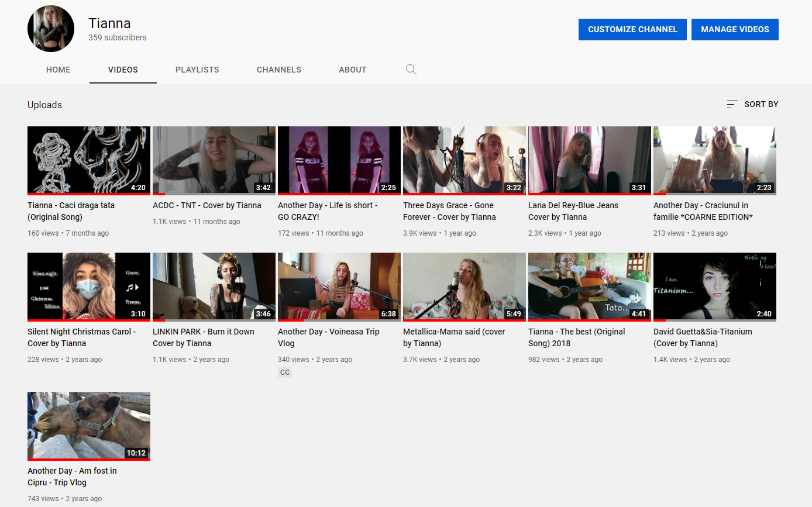Screen dimensions: 812x507
Task: Open the Playlists tab
Action: point(197,70)
